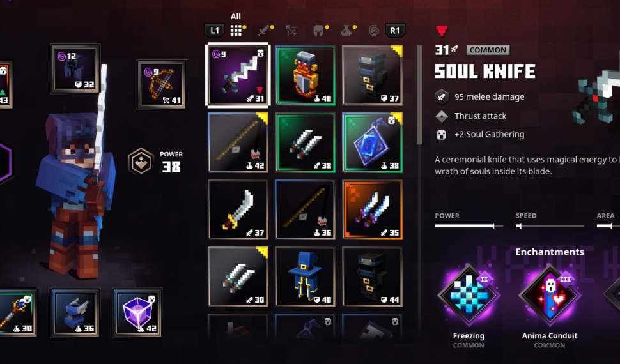Select the blue wizard hat armor
The width and height of the screenshot is (620, 364).
pos(305,277)
